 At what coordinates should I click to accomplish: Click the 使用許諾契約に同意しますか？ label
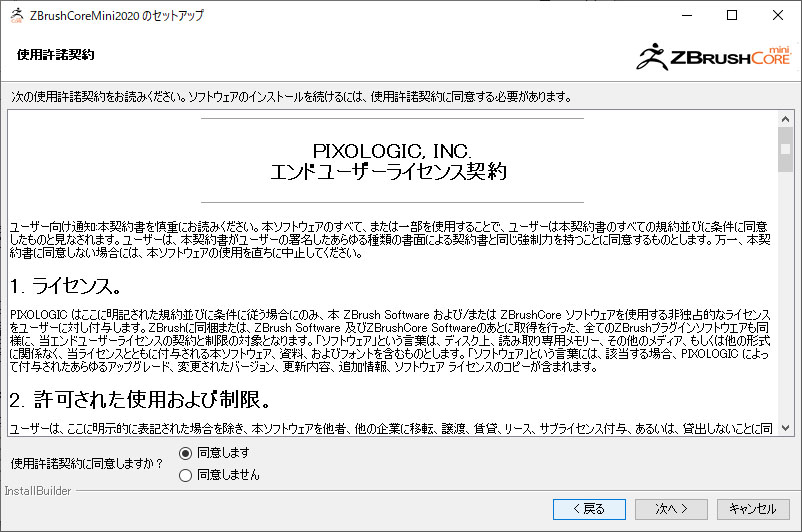tap(87, 464)
